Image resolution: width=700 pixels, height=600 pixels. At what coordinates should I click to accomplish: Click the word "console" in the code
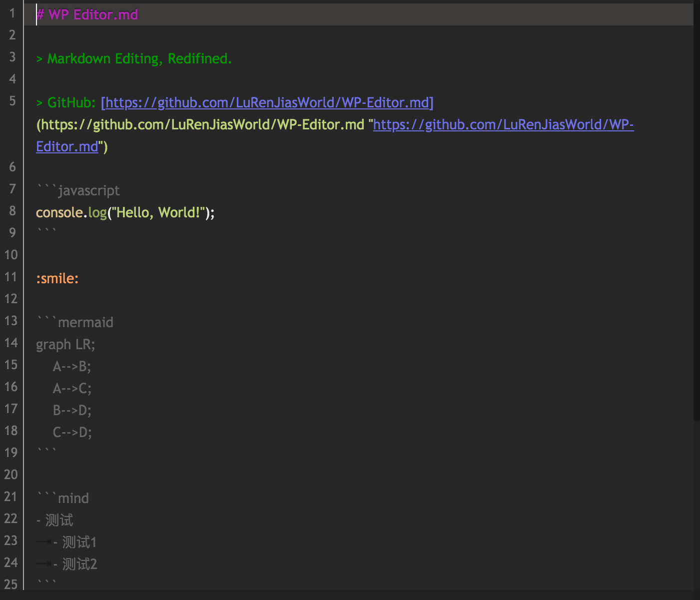pyautogui.click(x=59, y=212)
